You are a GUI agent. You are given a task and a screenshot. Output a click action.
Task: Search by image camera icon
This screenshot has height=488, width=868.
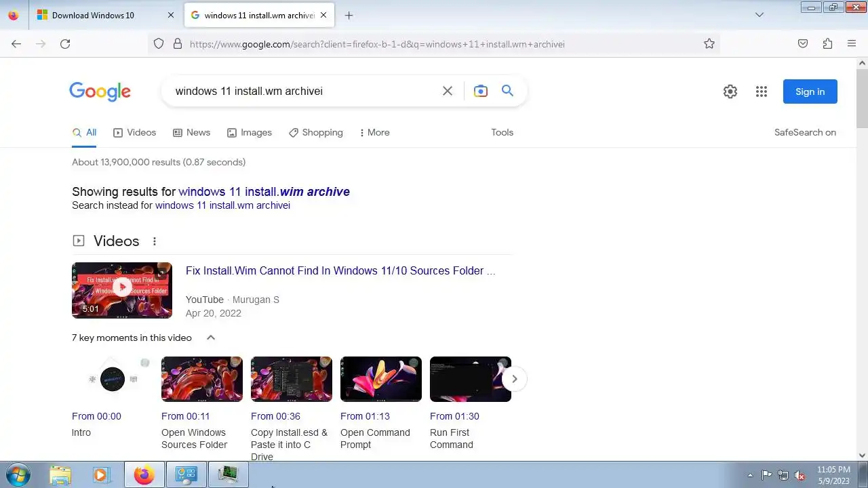point(481,91)
